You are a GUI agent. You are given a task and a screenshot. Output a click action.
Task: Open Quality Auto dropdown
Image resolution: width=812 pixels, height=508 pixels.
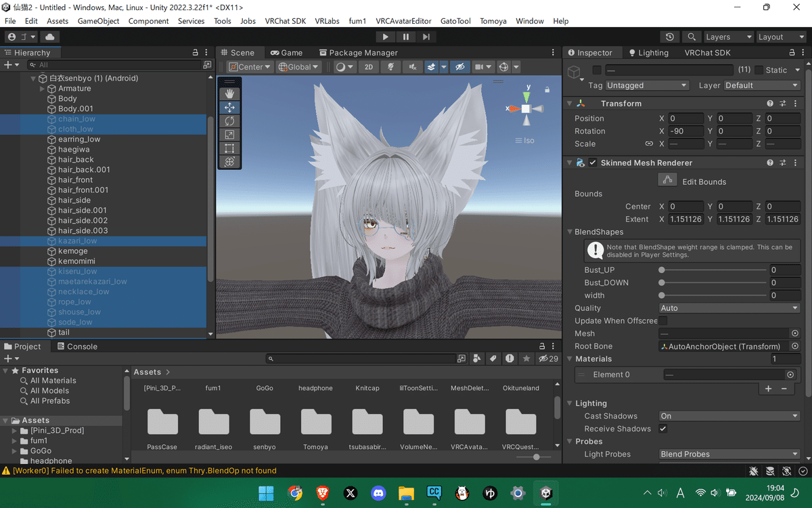coord(729,308)
